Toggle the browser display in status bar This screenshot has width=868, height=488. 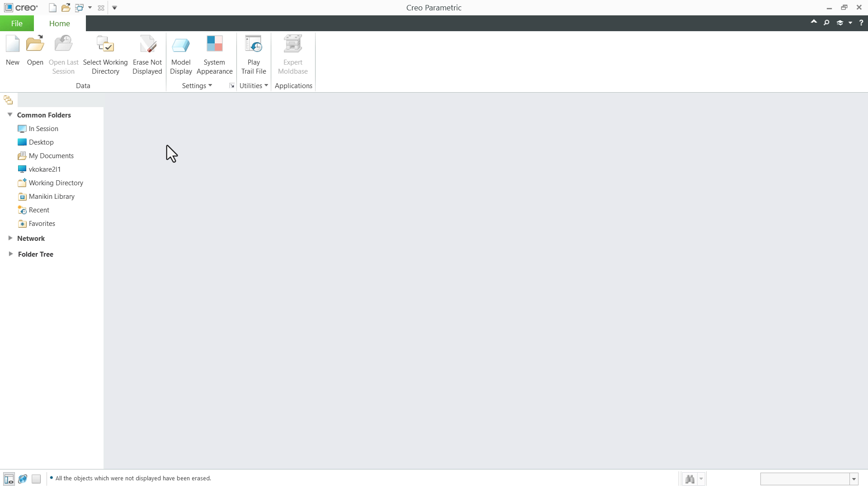coord(23,479)
